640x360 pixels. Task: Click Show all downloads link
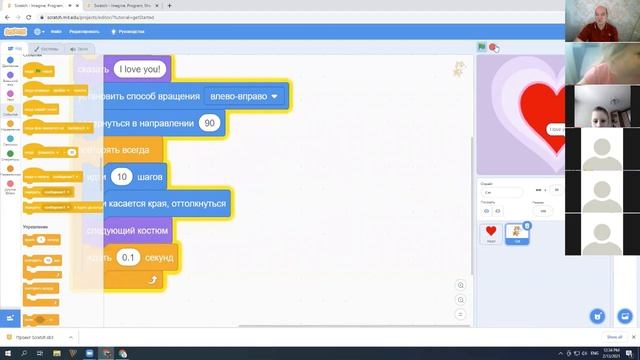[614, 337]
